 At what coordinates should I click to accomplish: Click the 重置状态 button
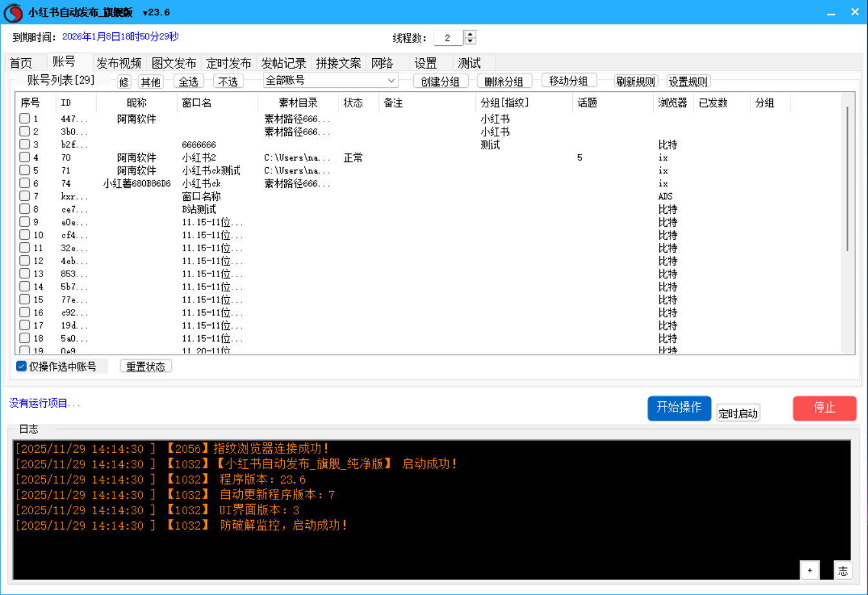(146, 366)
